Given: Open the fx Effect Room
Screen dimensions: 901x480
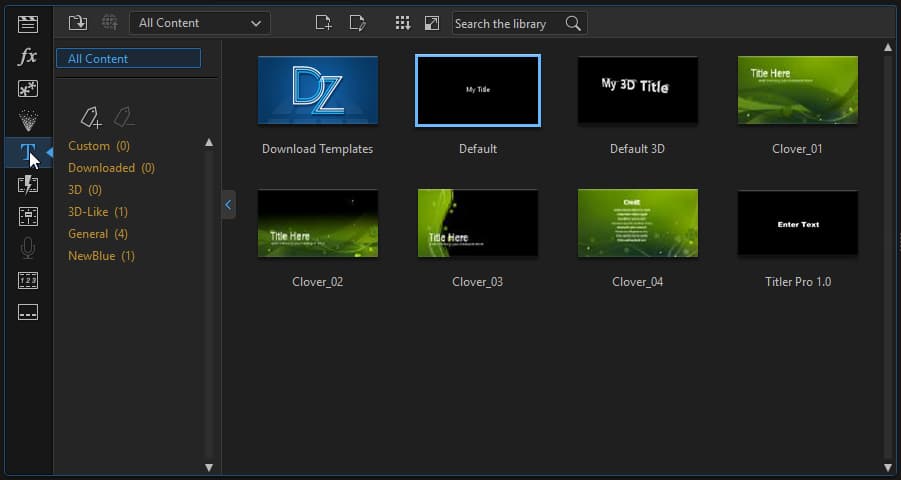Looking at the screenshot, I should (x=28, y=56).
